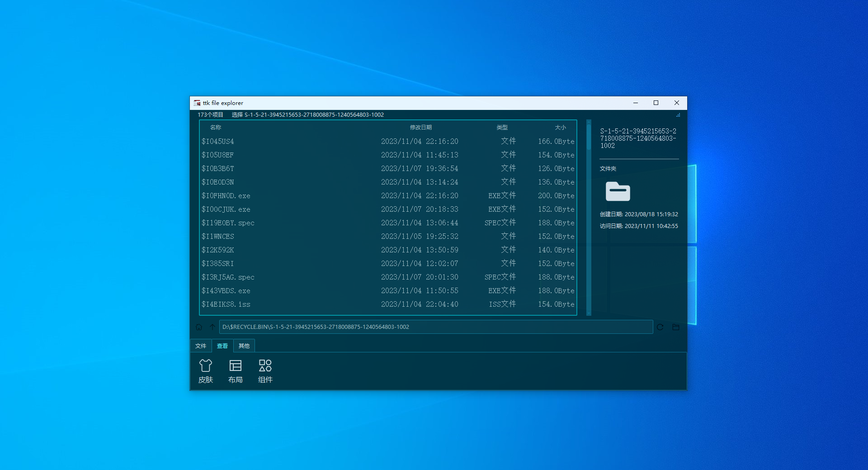The height and width of the screenshot is (470, 868).
Task: Maximize the ttk file explorer window
Action: (x=656, y=103)
